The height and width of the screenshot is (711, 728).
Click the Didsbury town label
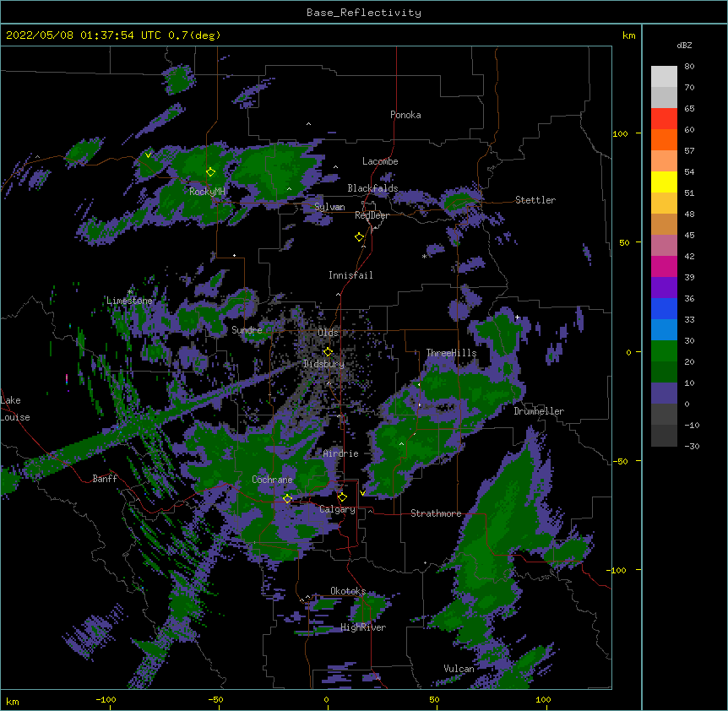coord(324,364)
